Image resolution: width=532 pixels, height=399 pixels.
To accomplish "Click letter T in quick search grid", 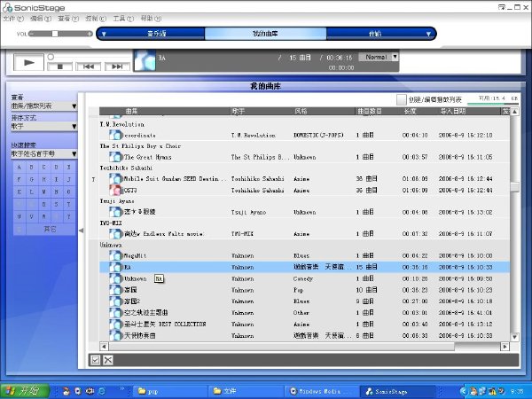I will tap(68, 204).
